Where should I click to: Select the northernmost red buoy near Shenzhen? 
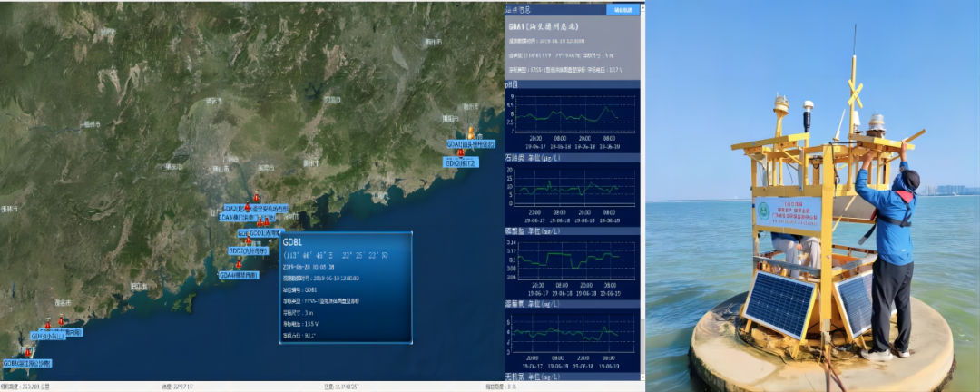tap(256, 198)
